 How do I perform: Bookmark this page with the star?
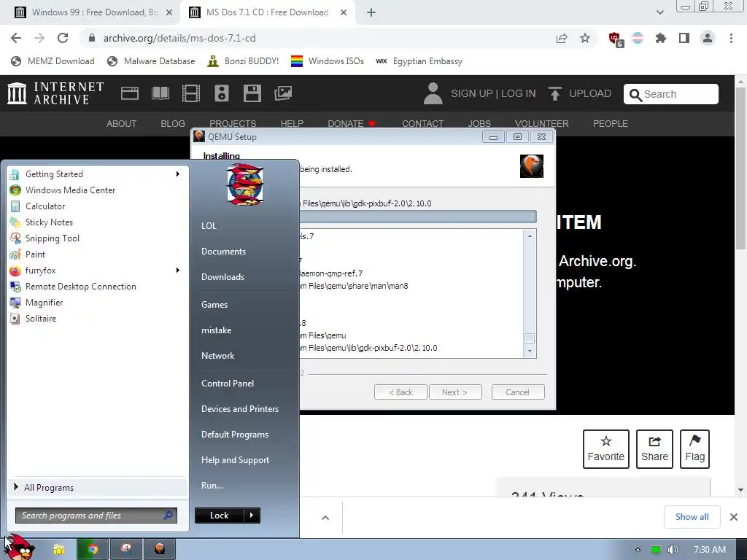coord(585,38)
